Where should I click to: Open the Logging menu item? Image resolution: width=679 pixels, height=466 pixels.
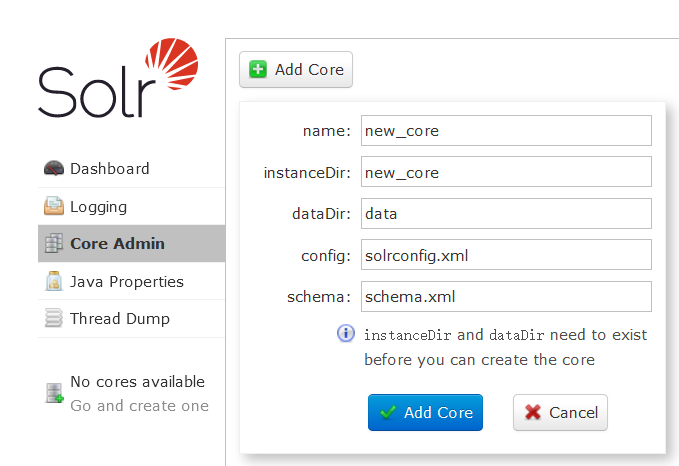tap(98, 207)
